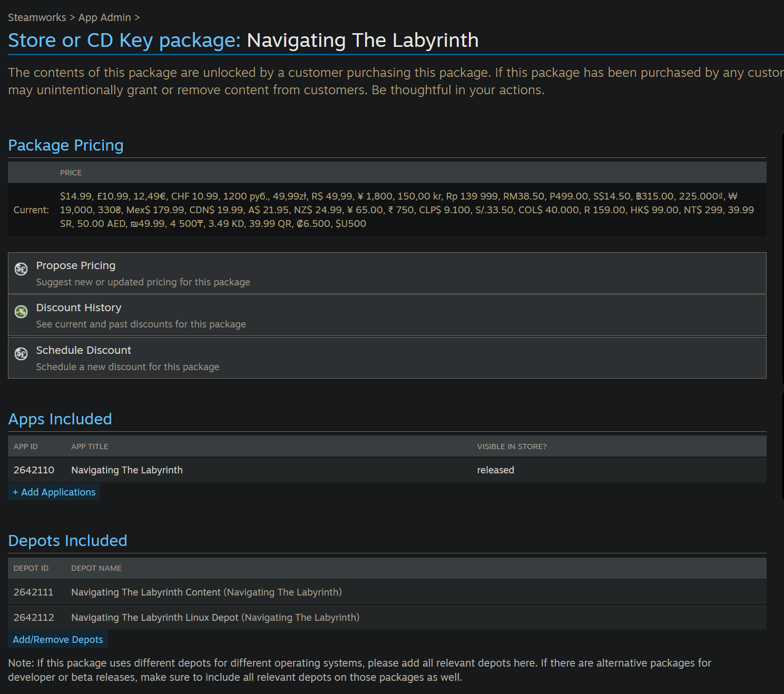Click the Propose Pricing currency icon
Image resolution: width=784 pixels, height=694 pixels.
[21, 269]
